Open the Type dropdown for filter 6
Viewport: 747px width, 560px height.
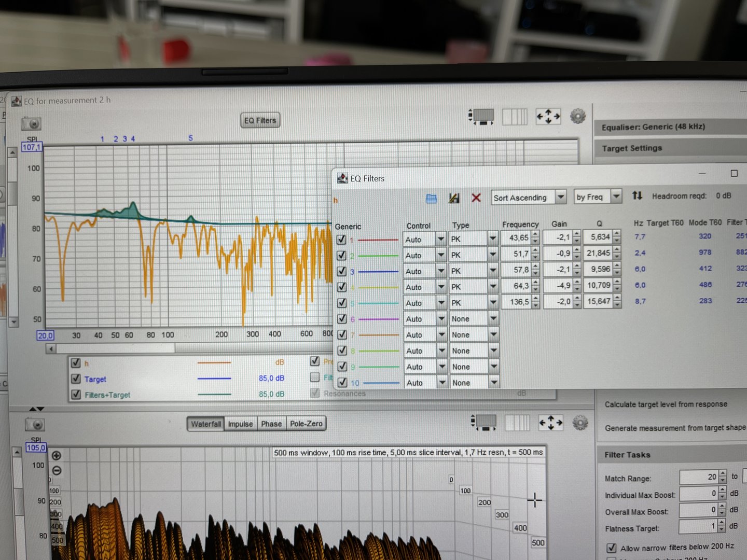[493, 318]
